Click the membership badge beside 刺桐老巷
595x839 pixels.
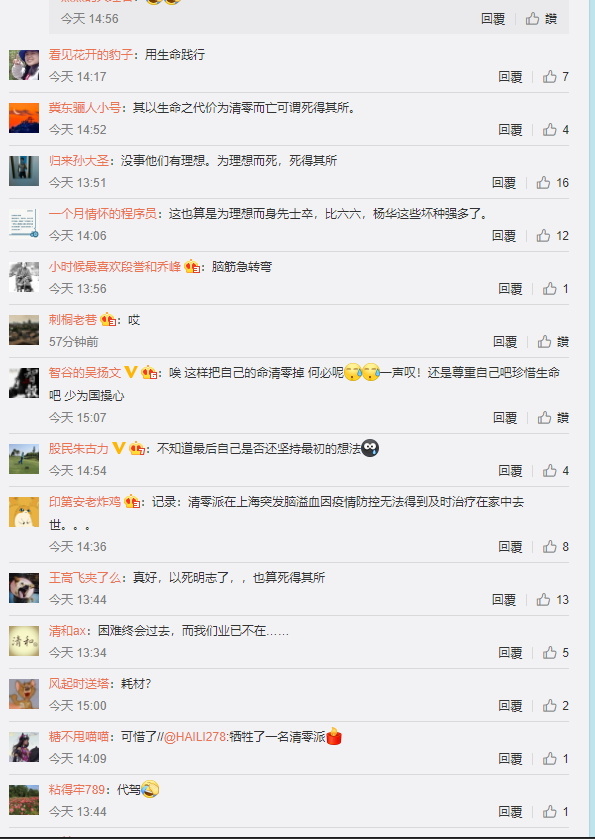pos(108,319)
